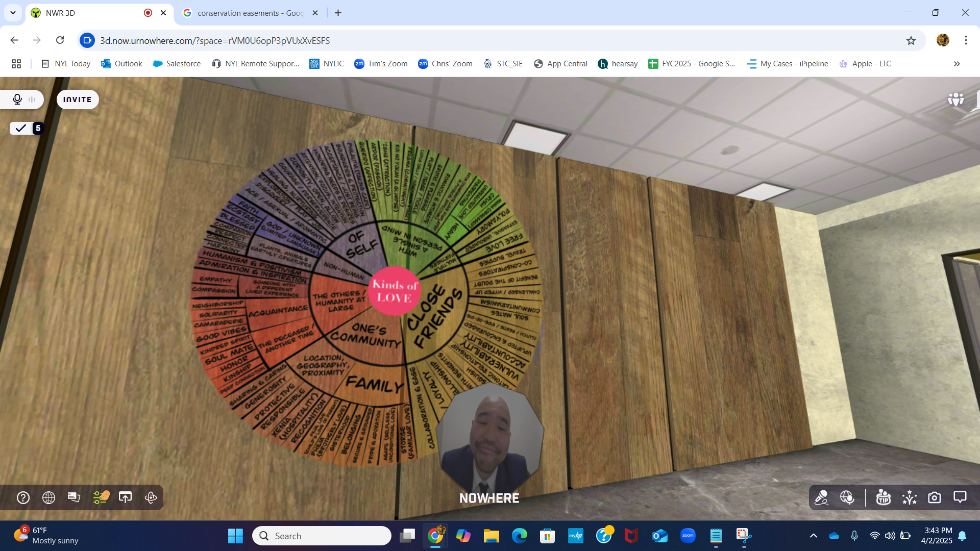
Task: Open the chat speech bubble icon
Action: (x=960, y=497)
